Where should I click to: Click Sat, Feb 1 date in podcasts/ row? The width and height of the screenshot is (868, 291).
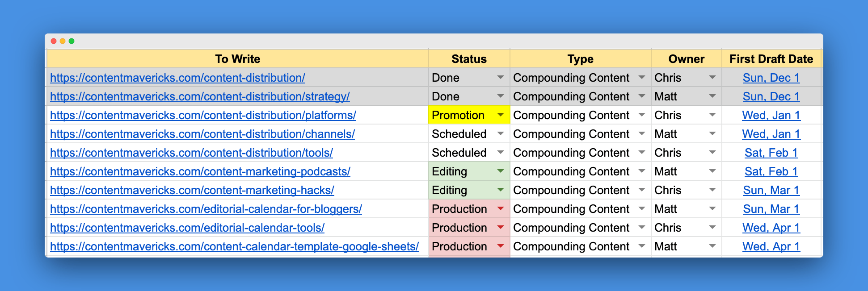click(x=771, y=171)
